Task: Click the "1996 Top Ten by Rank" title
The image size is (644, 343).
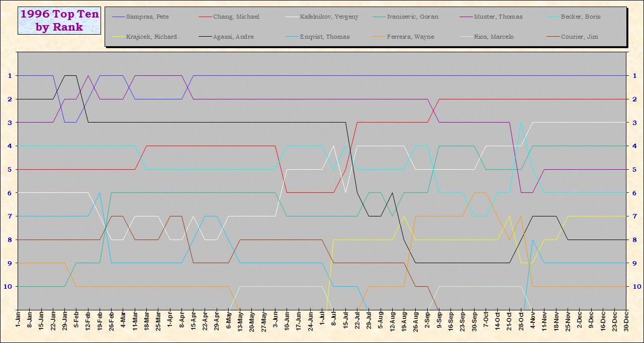Action: [x=59, y=21]
